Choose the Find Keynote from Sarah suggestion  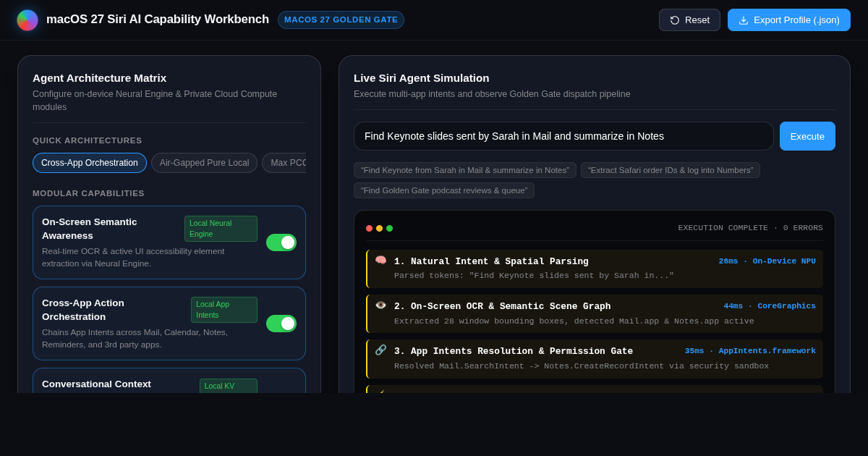[465, 170]
